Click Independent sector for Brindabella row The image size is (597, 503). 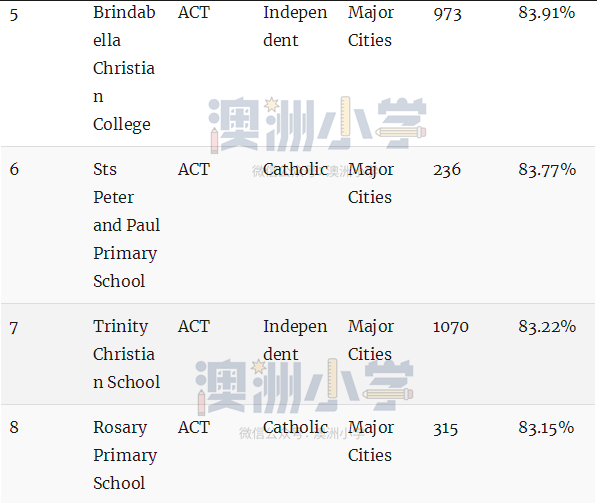coord(295,26)
